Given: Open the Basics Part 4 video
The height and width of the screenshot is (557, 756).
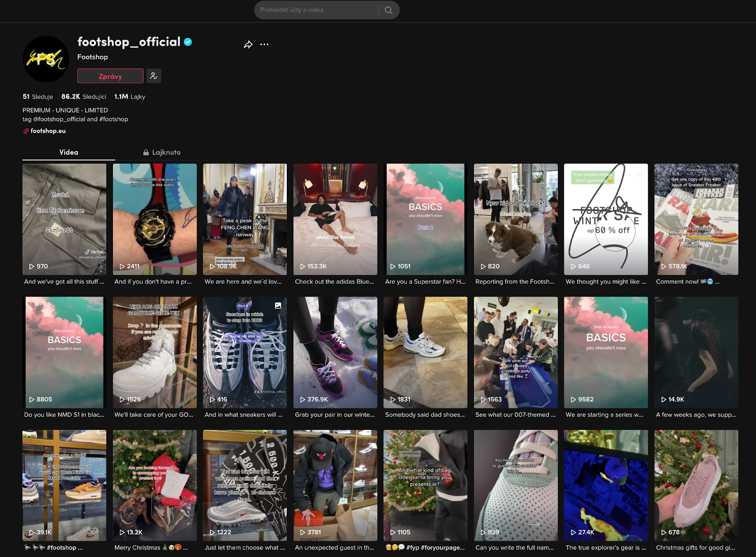Looking at the screenshot, I should (425, 219).
